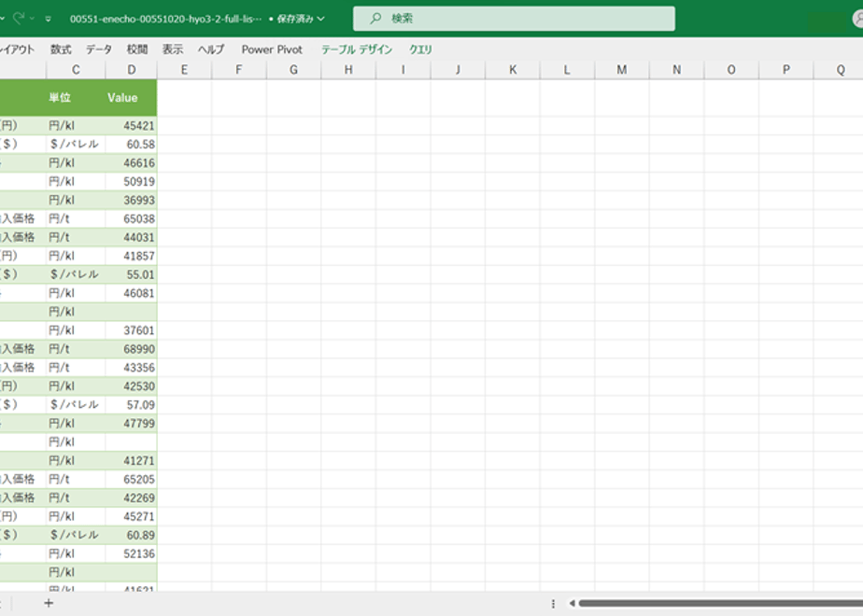The image size is (863, 616).
Task: Click the 単位 table header cell
Action: (x=76, y=98)
